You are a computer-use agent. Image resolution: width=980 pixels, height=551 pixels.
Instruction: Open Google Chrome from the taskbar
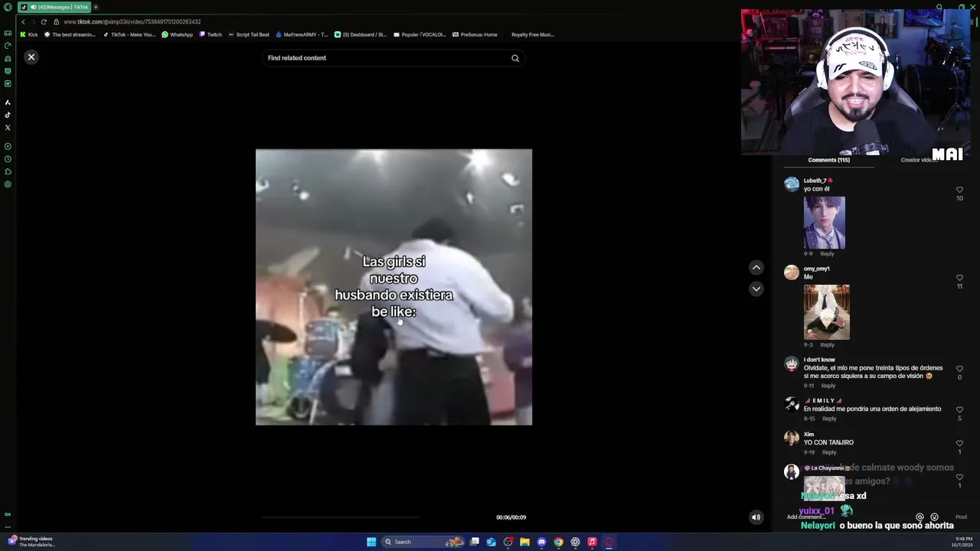tap(558, 542)
